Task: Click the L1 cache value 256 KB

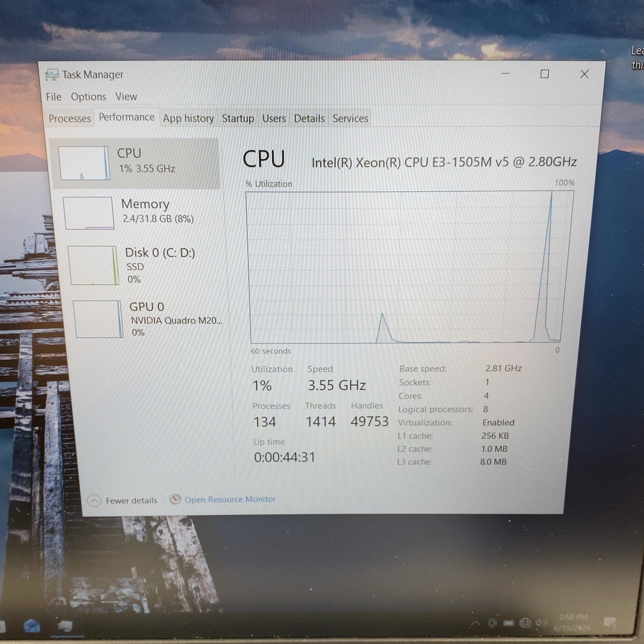Action: point(495,435)
